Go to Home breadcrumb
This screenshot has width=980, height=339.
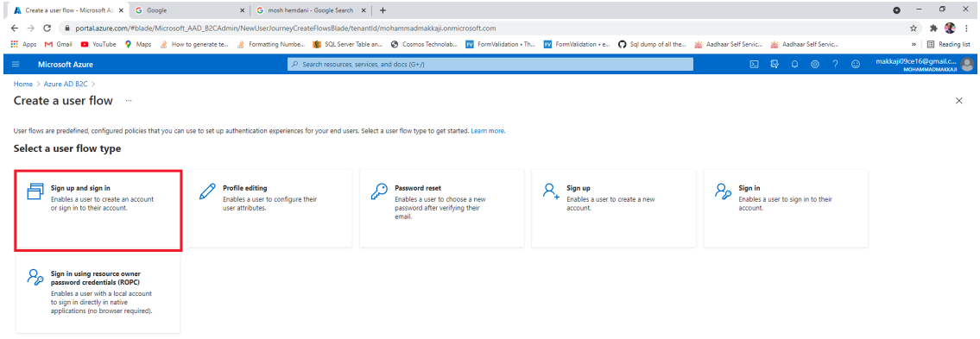[x=23, y=84]
